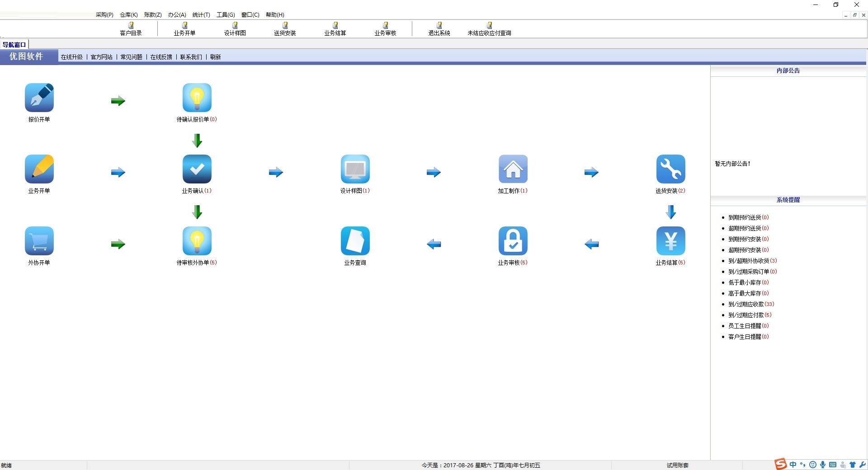Open the 报价开单 quotation icon
Image resolution: width=868 pixels, height=470 pixels.
[x=39, y=98]
